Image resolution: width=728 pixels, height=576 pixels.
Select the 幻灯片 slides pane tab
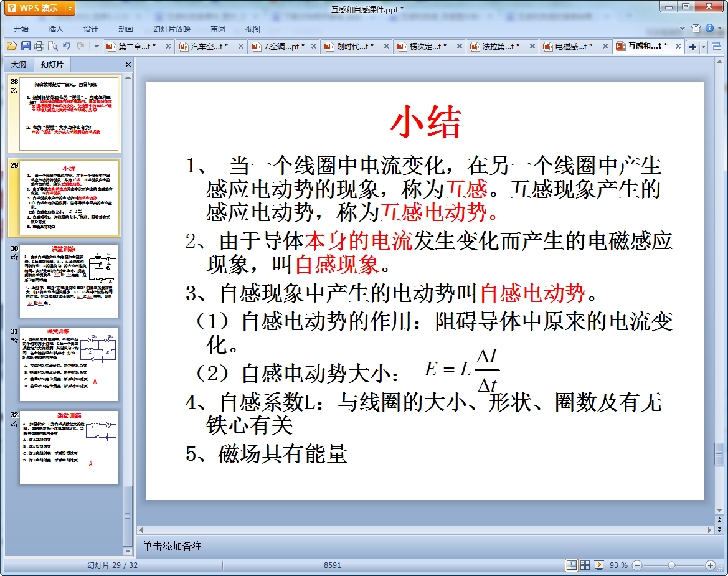coord(52,65)
